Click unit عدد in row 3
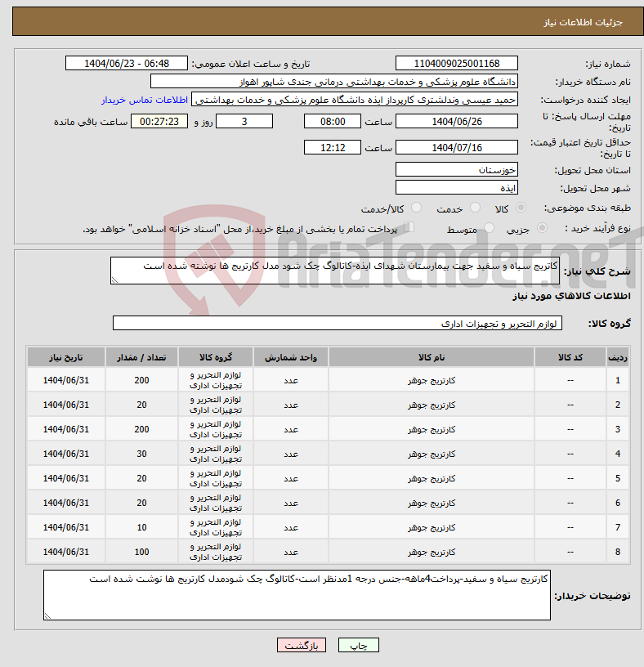 (x=291, y=430)
